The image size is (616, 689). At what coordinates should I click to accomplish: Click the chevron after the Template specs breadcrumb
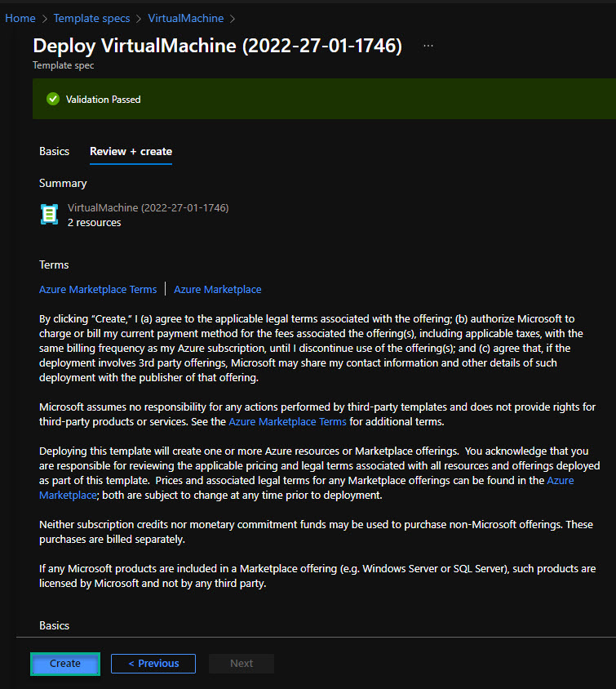point(139,19)
